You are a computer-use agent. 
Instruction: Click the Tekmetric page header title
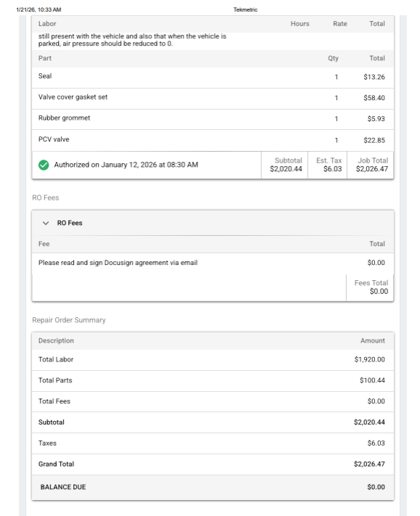(x=245, y=10)
